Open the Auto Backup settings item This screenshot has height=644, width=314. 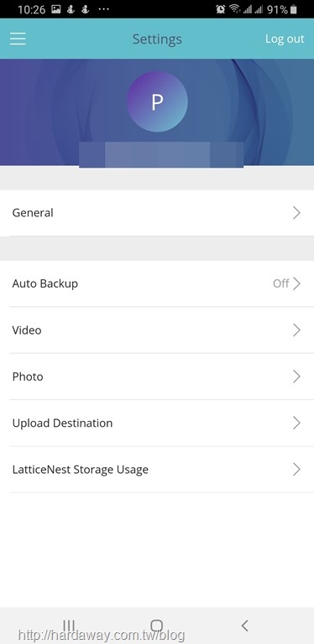[157, 283]
